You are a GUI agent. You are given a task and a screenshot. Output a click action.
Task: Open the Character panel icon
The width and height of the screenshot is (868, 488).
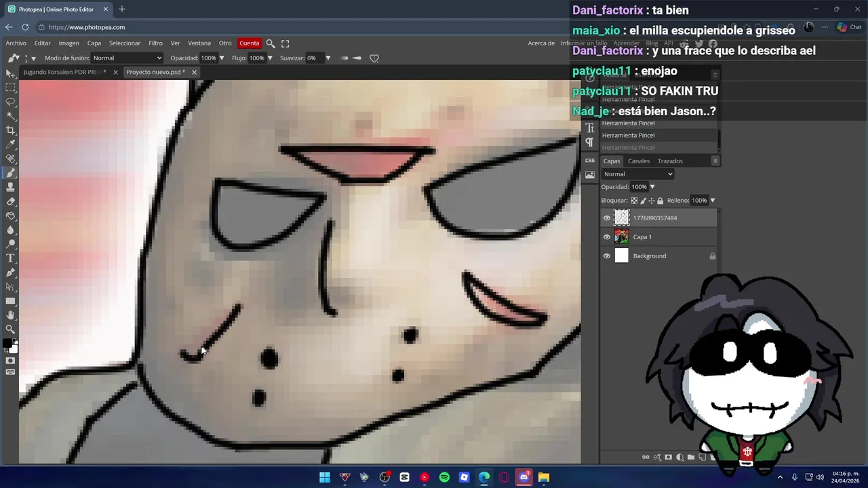(x=589, y=128)
